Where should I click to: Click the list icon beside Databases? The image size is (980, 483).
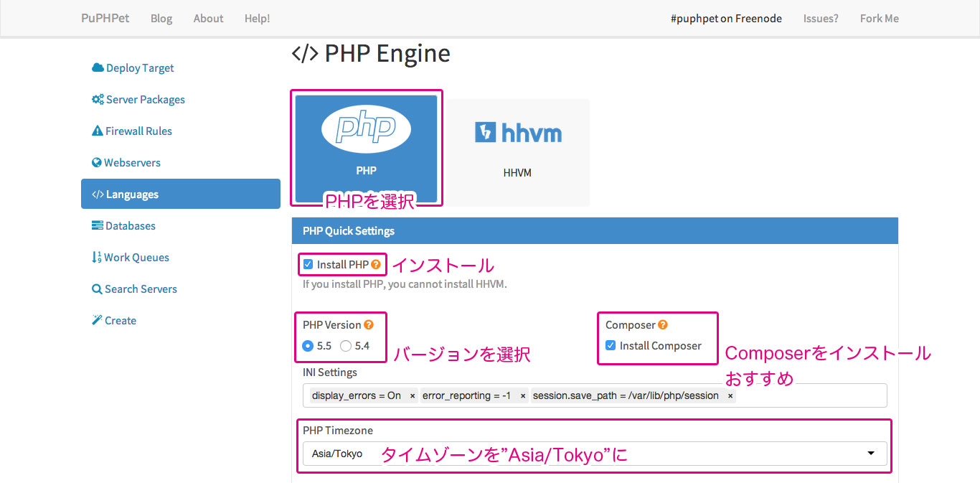click(98, 226)
